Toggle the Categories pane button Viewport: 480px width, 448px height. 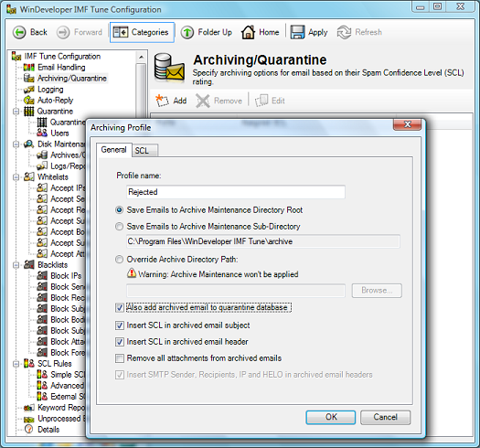click(142, 32)
